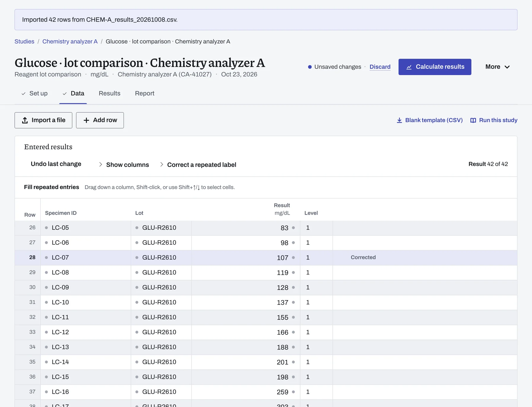Open the Run this study guide

point(494,120)
